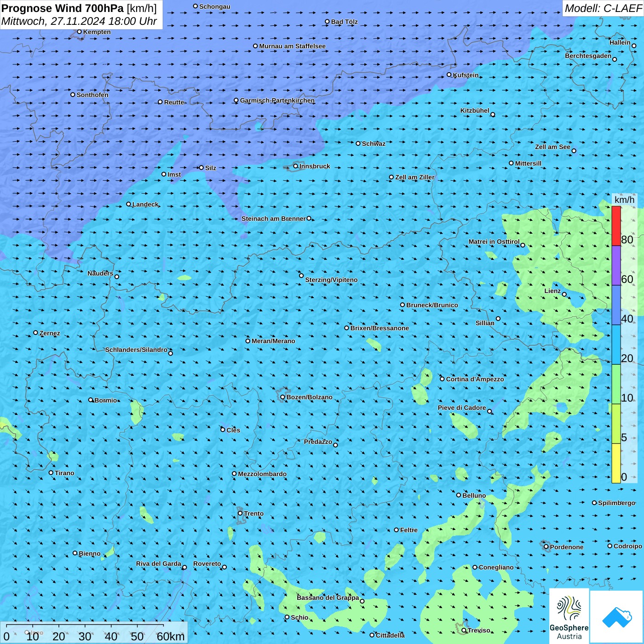Click the 'Matrei in Osttirol' label
The width and height of the screenshot is (644, 644).
[x=494, y=241]
